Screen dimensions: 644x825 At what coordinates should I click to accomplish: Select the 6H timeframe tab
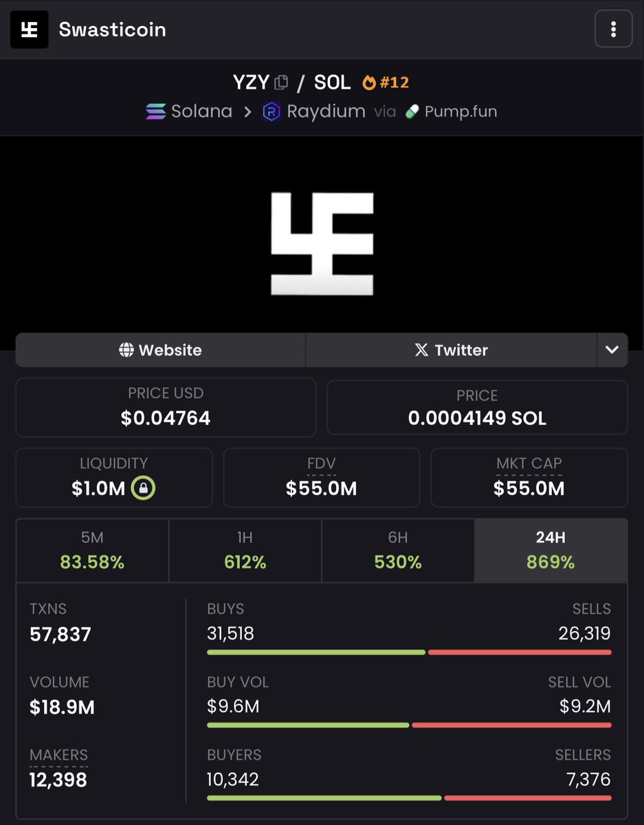click(x=398, y=550)
